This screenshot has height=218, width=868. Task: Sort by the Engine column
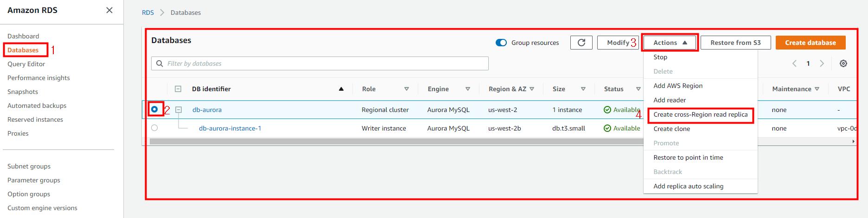pyautogui.click(x=468, y=89)
